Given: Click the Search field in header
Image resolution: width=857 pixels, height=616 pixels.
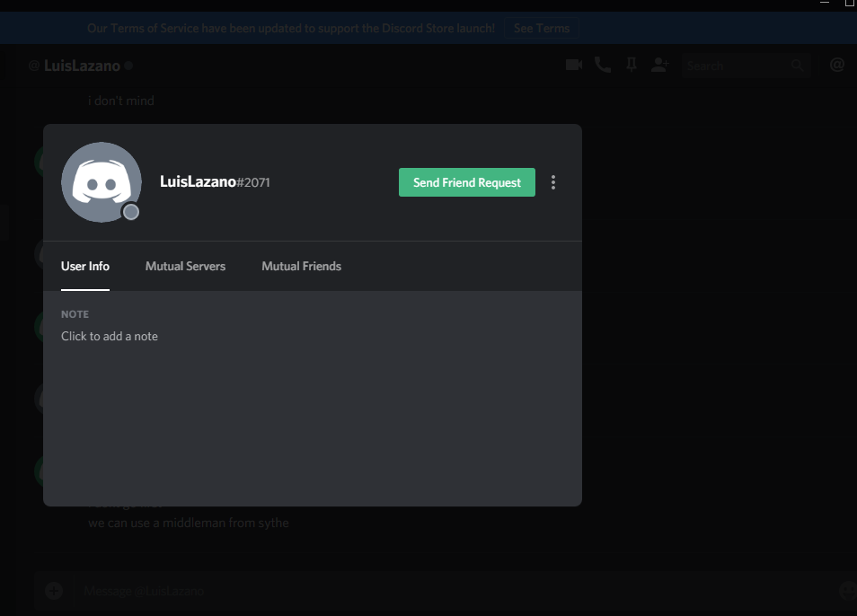Looking at the screenshot, I should click(x=746, y=66).
